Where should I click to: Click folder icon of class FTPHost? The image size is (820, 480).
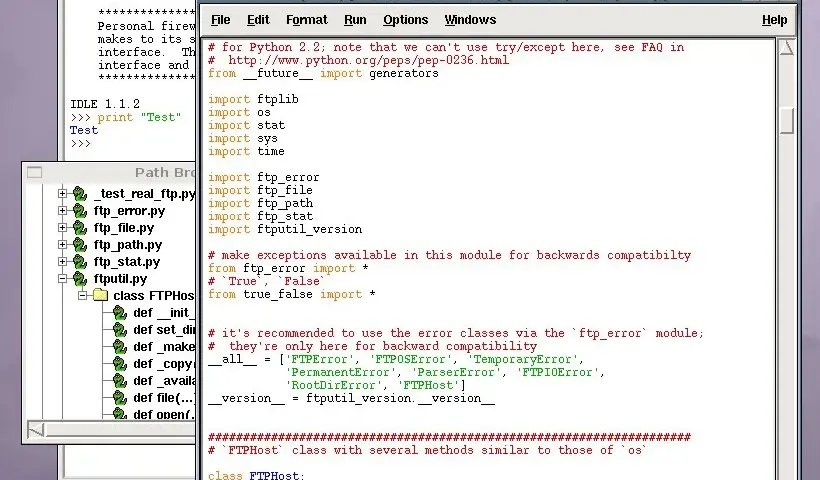click(100, 295)
